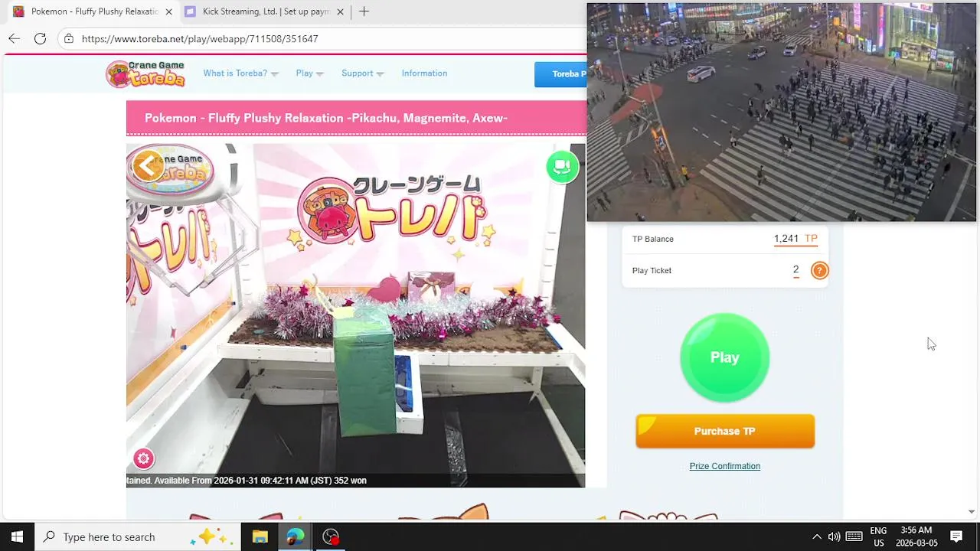Click the volume speaker icon
The width and height of the screenshot is (980, 551).
tap(834, 536)
